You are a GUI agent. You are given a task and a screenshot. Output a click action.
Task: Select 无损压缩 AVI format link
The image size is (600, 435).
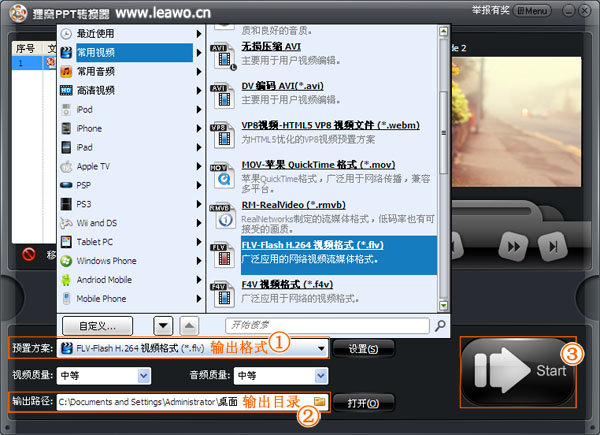pos(271,47)
